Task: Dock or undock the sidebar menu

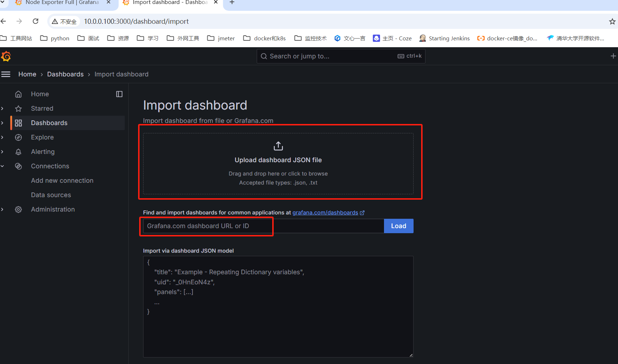Action: tap(119, 94)
